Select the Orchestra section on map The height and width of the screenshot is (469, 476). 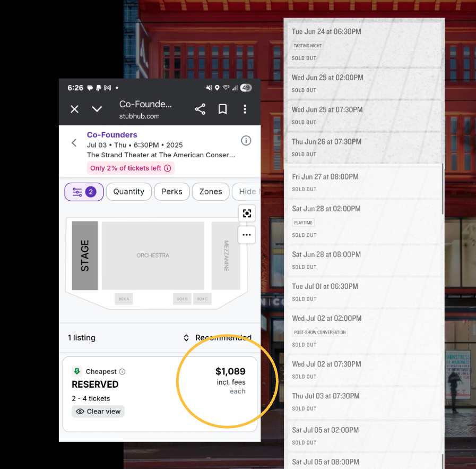click(x=153, y=255)
